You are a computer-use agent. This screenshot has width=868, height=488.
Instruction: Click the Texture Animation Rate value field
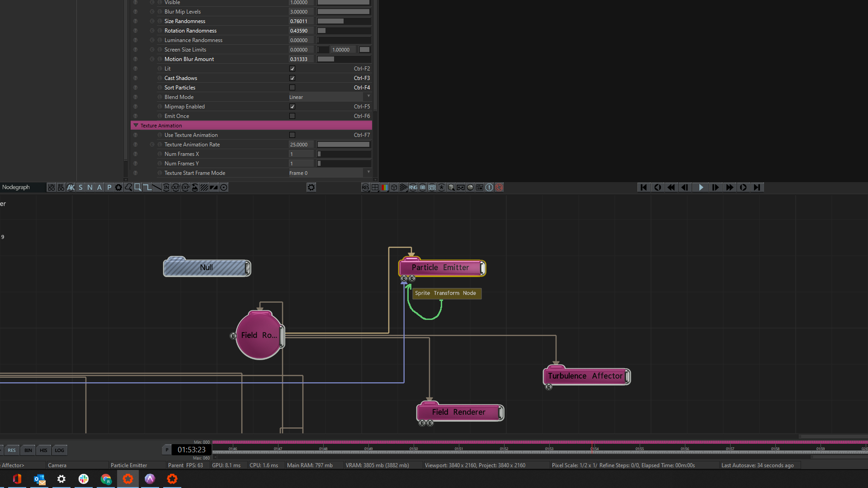(x=301, y=145)
